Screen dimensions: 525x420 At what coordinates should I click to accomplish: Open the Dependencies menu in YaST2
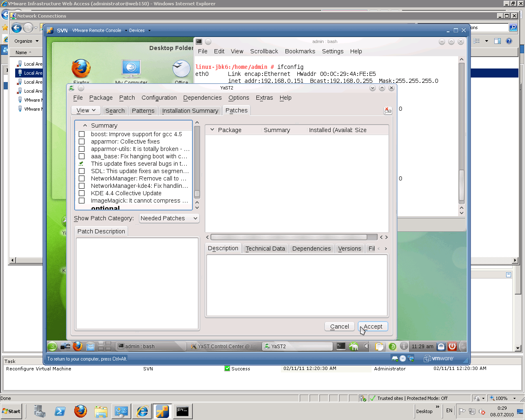202,98
